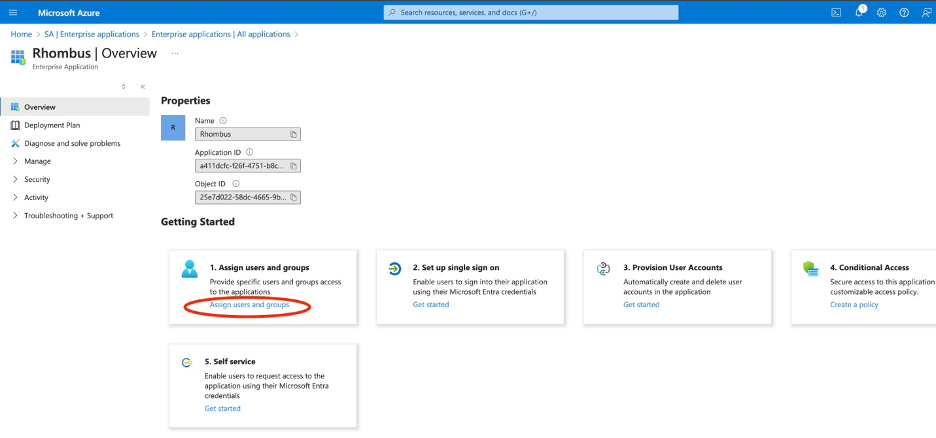Click the '4. Conditional Access' heading

pos(870,268)
